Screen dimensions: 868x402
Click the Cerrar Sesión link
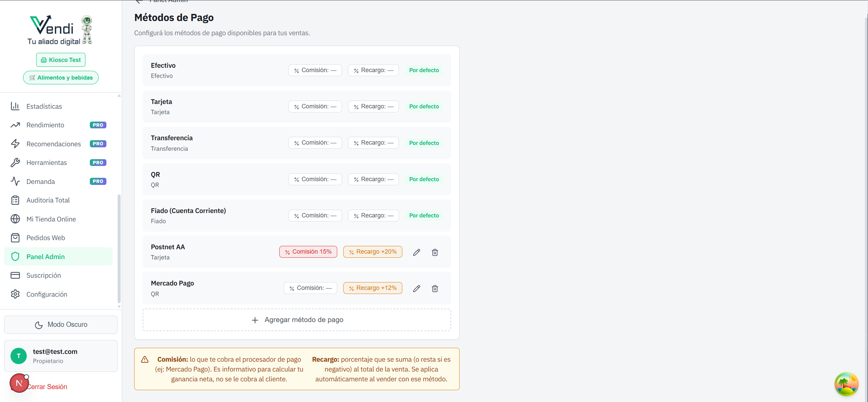[x=47, y=386]
